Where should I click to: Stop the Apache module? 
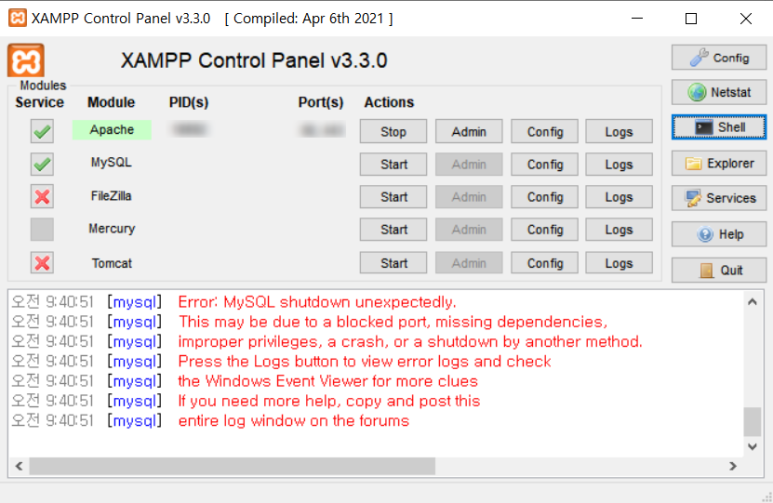[393, 131]
